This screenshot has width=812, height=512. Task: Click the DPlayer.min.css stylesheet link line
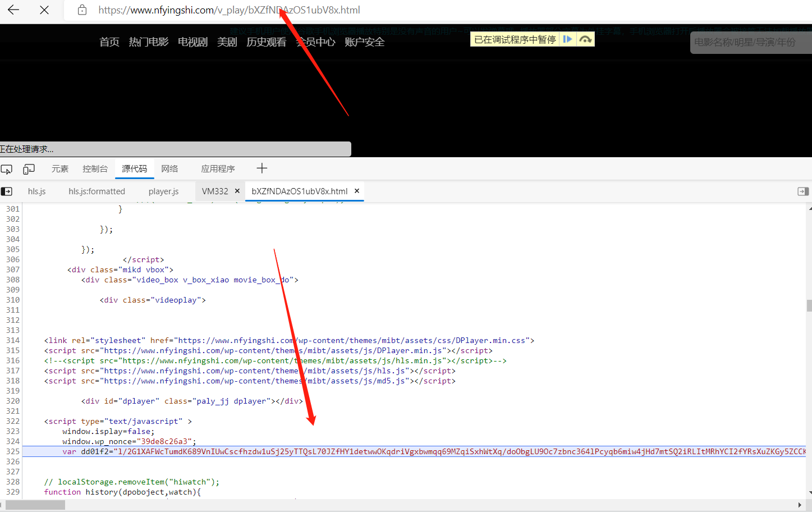click(x=290, y=340)
